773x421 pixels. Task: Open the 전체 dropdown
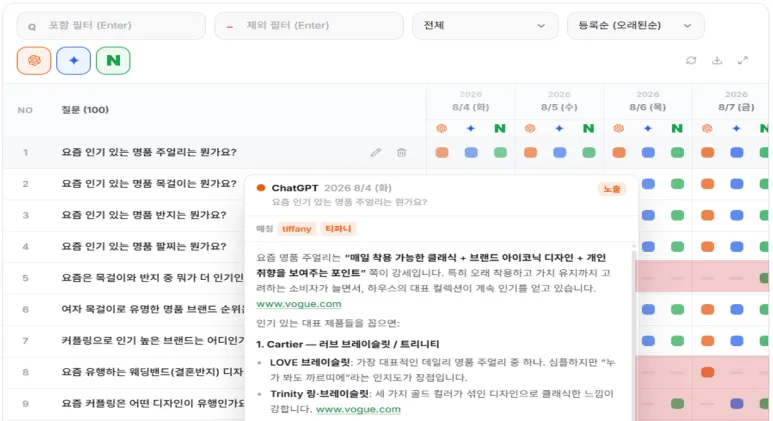[x=485, y=26]
